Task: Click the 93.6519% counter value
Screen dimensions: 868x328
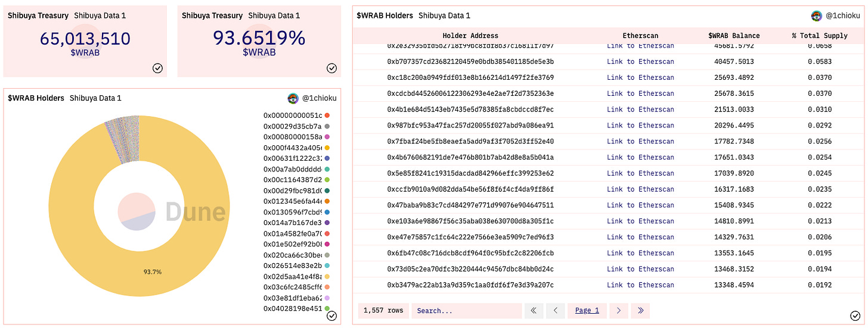Action: tap(259, 38)
